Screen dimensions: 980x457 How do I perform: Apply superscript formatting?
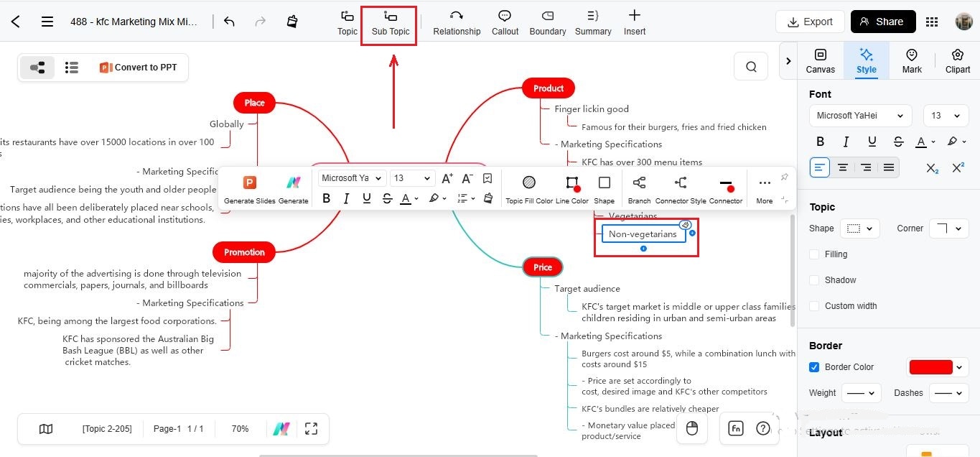coord(958,168)
